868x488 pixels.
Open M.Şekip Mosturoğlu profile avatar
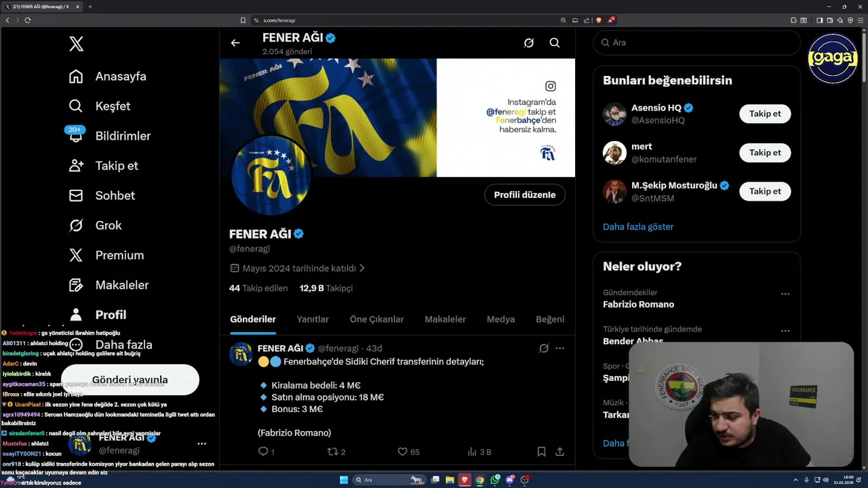pos(615,191)
